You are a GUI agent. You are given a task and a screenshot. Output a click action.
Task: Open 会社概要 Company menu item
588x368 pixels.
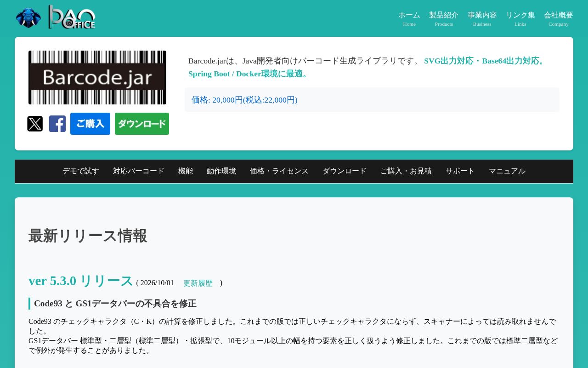click(559, 18)
